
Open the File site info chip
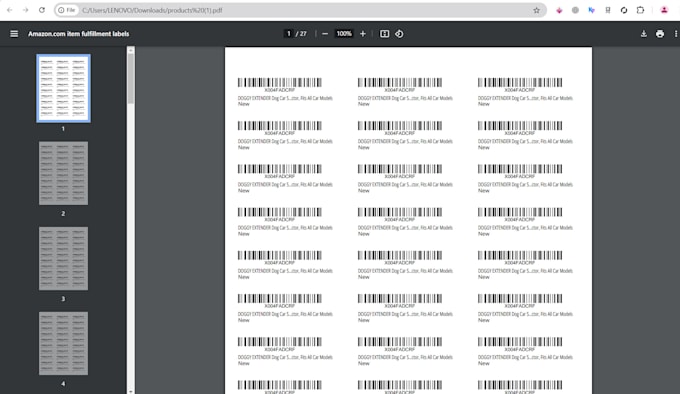67,10
